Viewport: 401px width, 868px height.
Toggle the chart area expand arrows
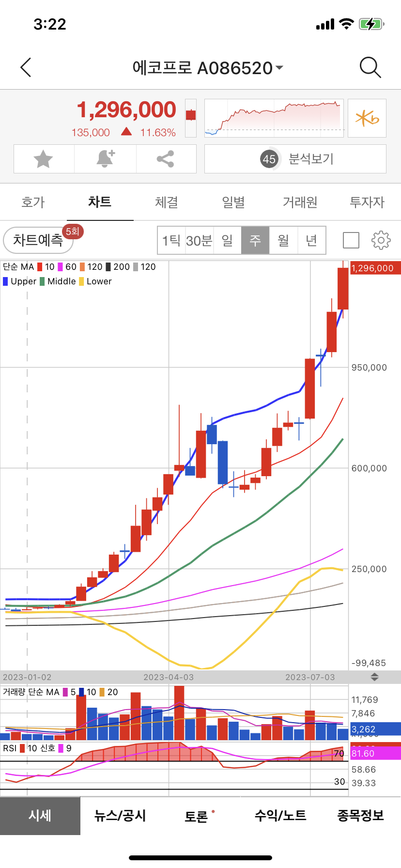tap(374, 677)
